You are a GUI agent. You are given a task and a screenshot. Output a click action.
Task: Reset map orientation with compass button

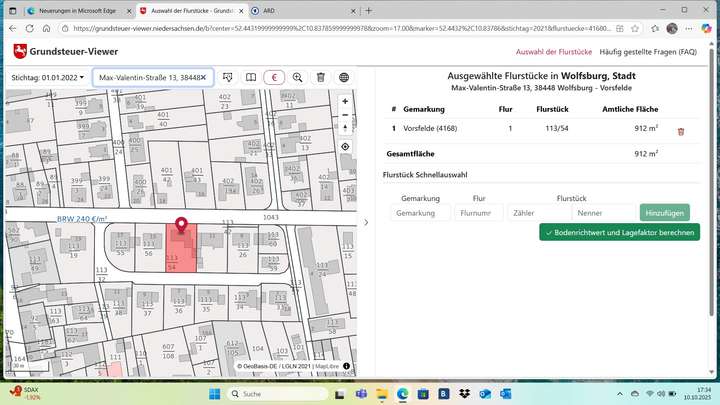345,129
